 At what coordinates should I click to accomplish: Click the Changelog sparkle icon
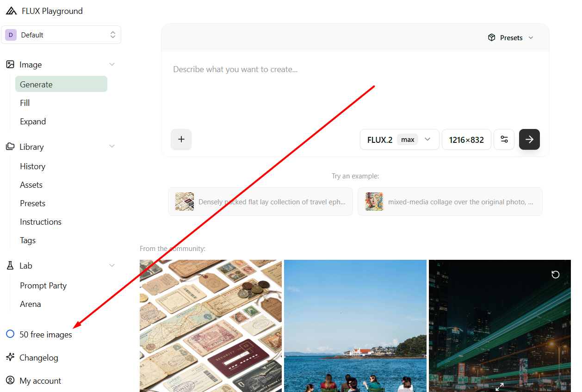point(10,357)
